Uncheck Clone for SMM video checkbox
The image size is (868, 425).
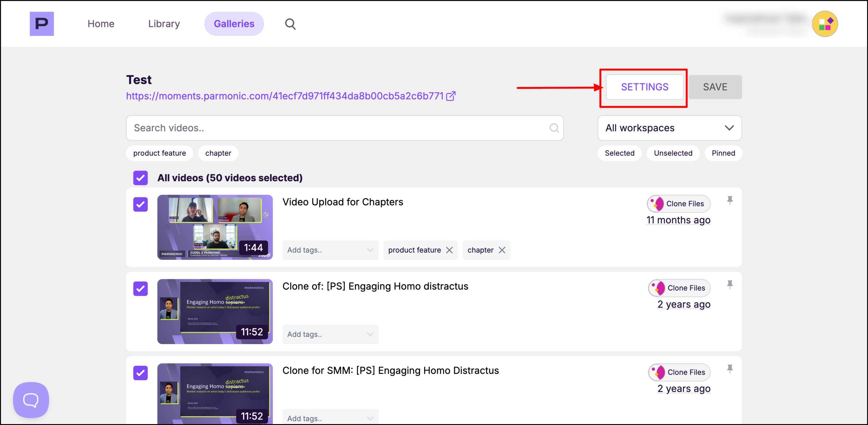pyautogui.click(x=140, y=373)
